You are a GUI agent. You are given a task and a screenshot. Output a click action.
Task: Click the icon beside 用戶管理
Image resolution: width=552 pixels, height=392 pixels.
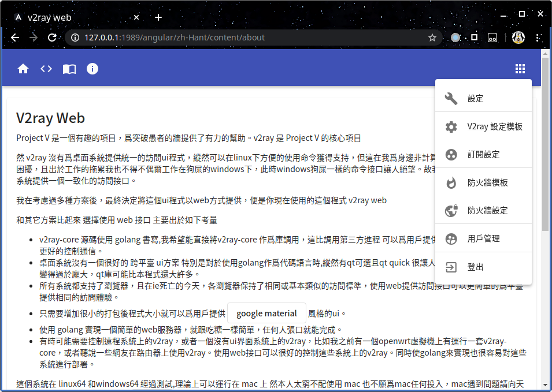pos(451,239)
